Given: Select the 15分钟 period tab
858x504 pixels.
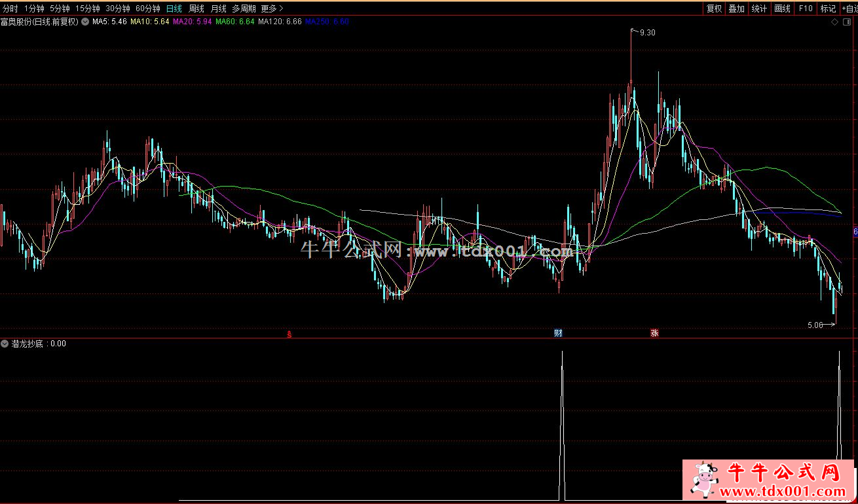Looking at the screenshot, I should coord(87,9).
